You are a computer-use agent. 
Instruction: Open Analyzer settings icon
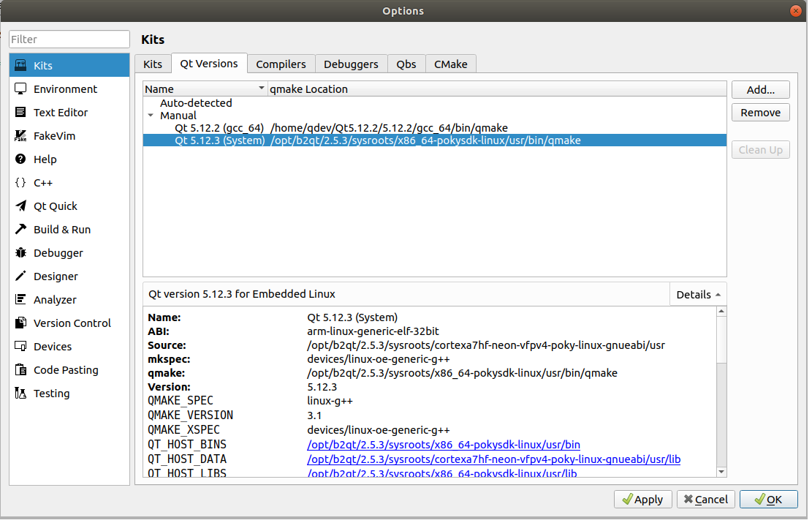20,299
